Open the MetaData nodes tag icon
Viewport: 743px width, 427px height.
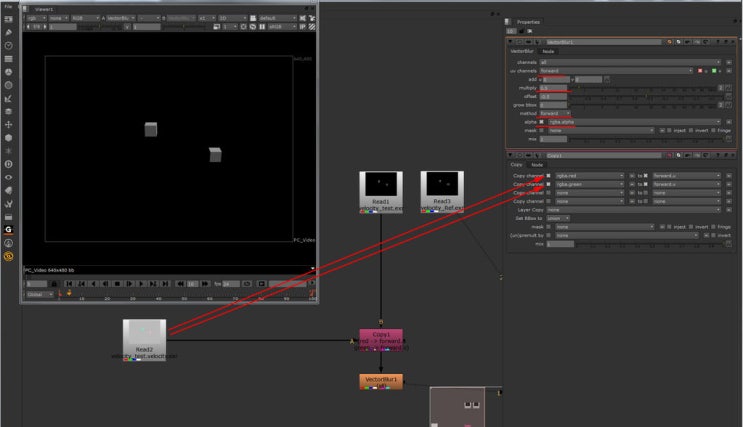8,191
